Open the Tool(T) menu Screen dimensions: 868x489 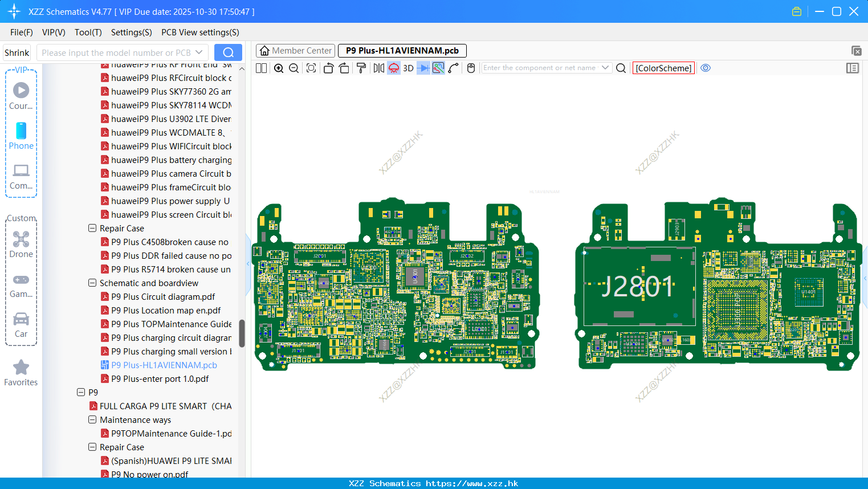coord(88,32)
